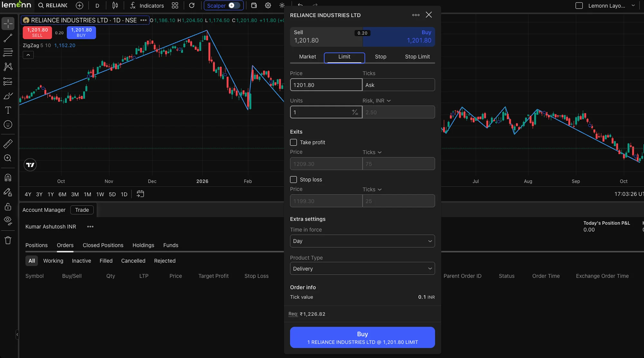Toggle magnet mode in left toolbar
This screenshot has height=358, width=644.
(x=8, y=177)
